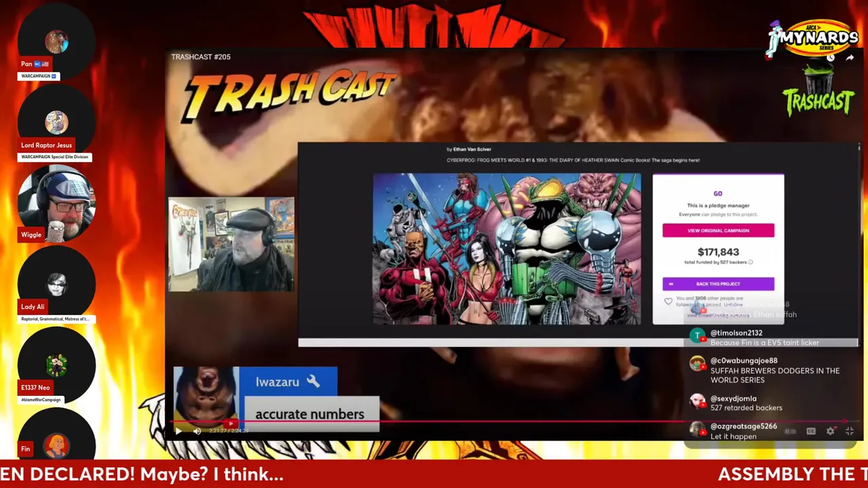
Task: Click the info icon beside 527 backers
Action: pyautogui.click(x=750, y=262)
